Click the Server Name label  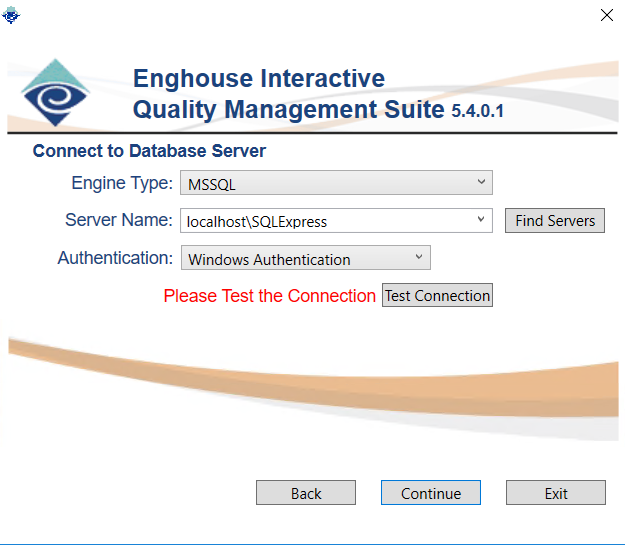pos(118,221)
